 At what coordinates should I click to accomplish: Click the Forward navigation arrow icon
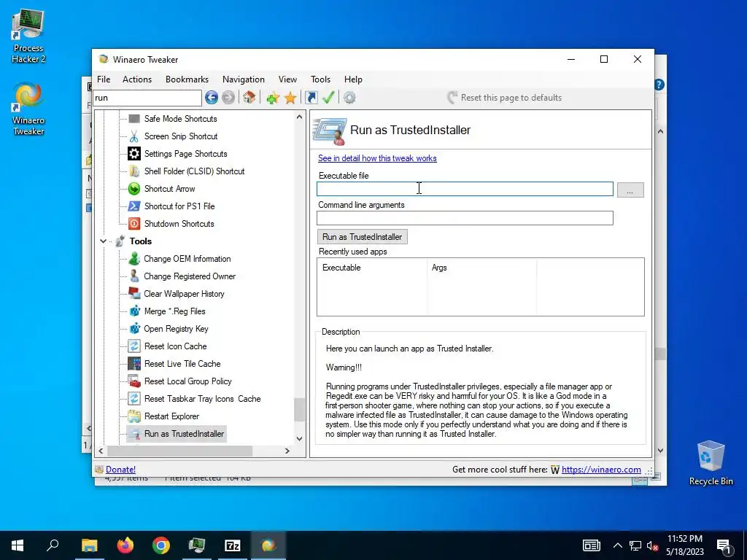point(228,98)
